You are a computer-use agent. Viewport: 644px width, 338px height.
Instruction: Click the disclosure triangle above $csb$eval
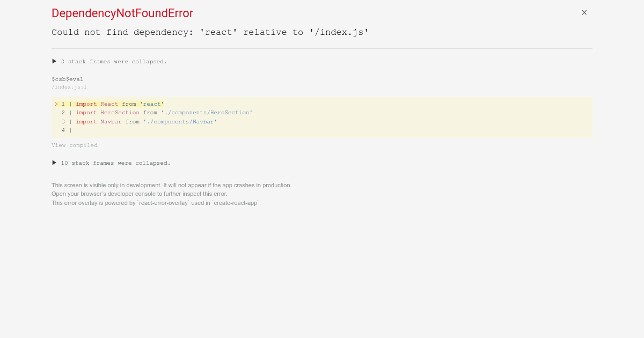click(54, 61)
